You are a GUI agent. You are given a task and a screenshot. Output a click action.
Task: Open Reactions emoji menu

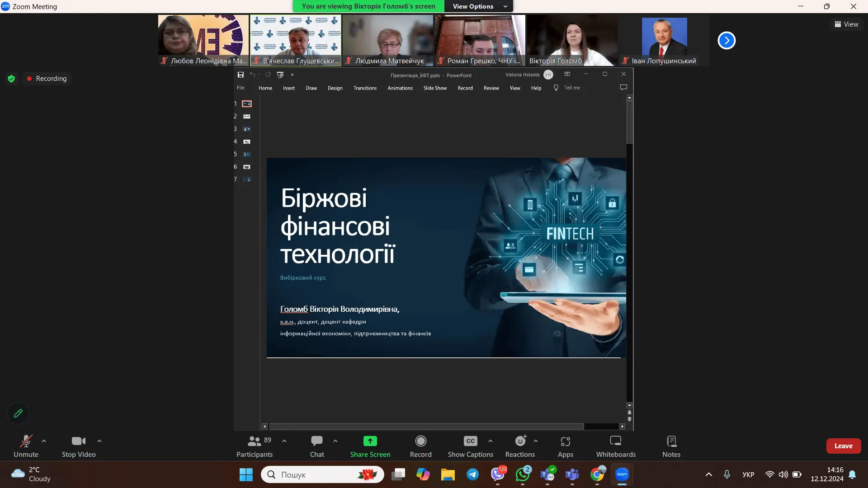pyautogui.click(x=520, y=441)
